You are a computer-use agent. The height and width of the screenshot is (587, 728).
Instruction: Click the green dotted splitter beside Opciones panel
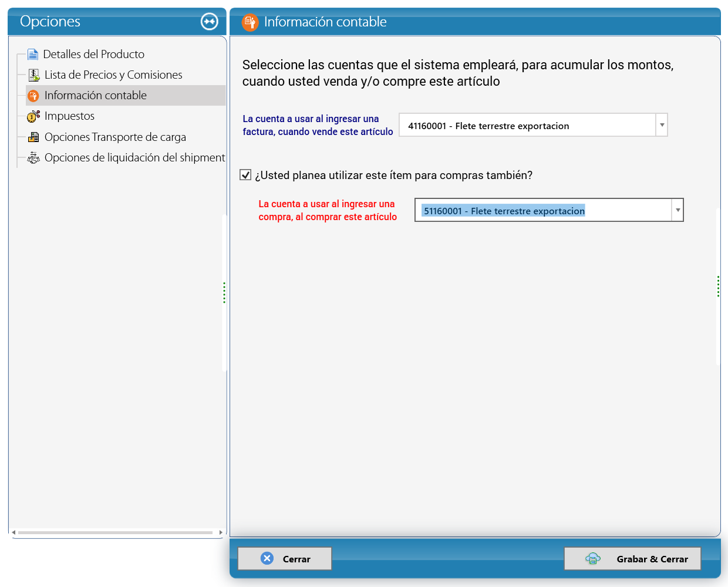pos(224,292)
